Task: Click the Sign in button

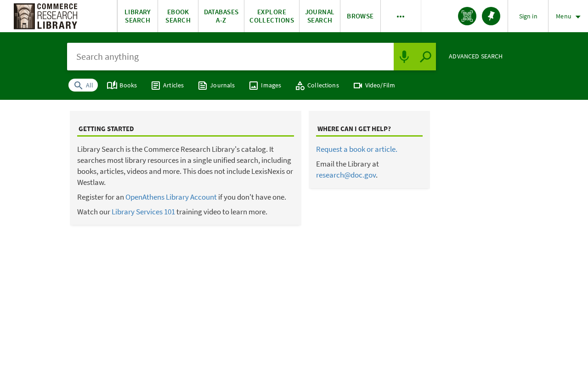Action: coord(528,16)
